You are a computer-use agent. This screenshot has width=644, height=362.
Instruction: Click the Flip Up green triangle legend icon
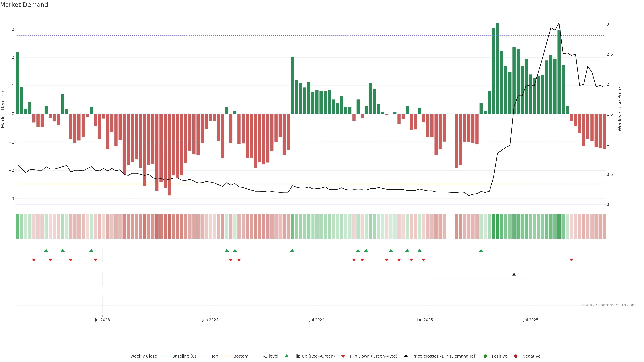tap(286, 356)
